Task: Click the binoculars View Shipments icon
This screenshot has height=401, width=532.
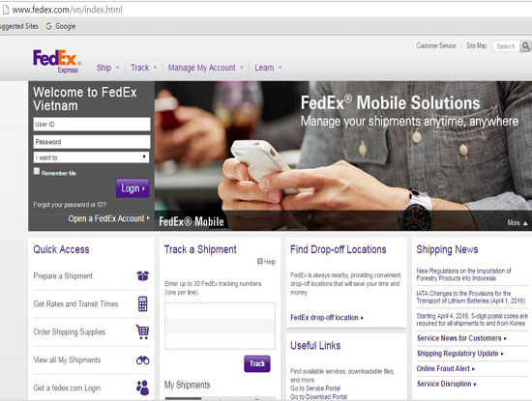Action: pyautogui.click(x=143, y=360)
